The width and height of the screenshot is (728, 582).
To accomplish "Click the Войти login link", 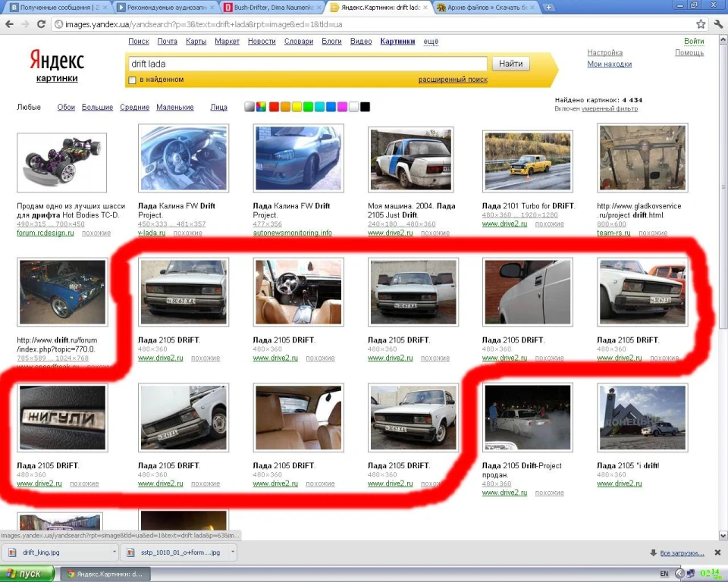I will [x=694, y=42].
